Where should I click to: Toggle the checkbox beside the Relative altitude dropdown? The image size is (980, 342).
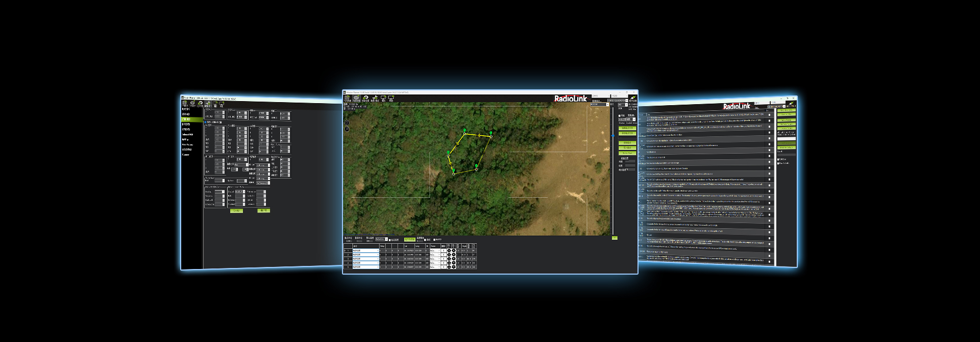pos(390,239)
